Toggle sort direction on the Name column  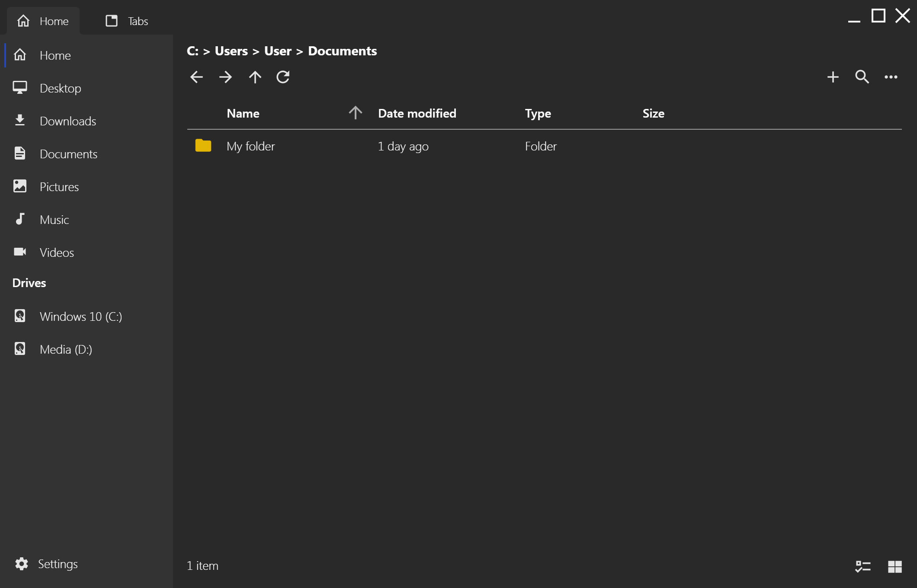pyautogui.click(x=355, y=113)
